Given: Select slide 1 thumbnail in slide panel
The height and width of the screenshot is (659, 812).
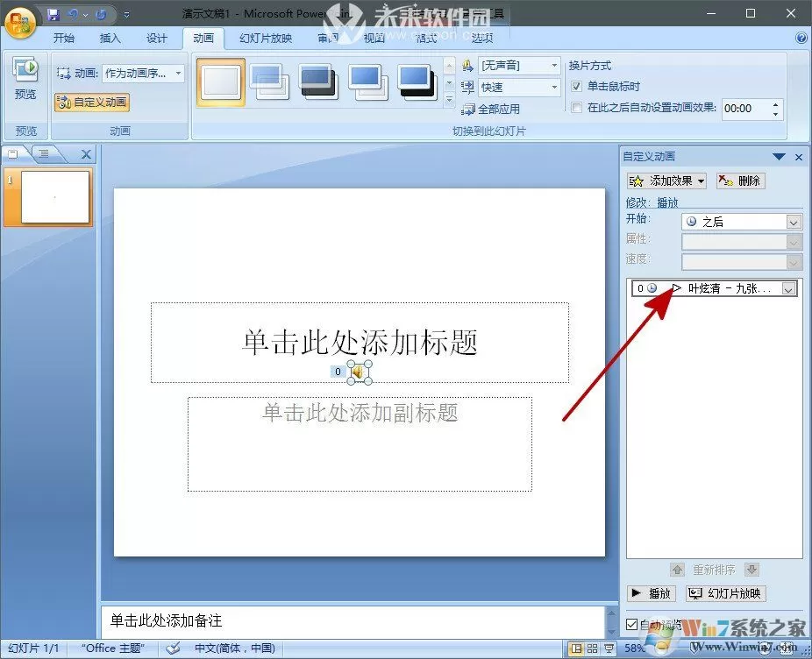Looking at the screenshot, I should coord(55,197).
